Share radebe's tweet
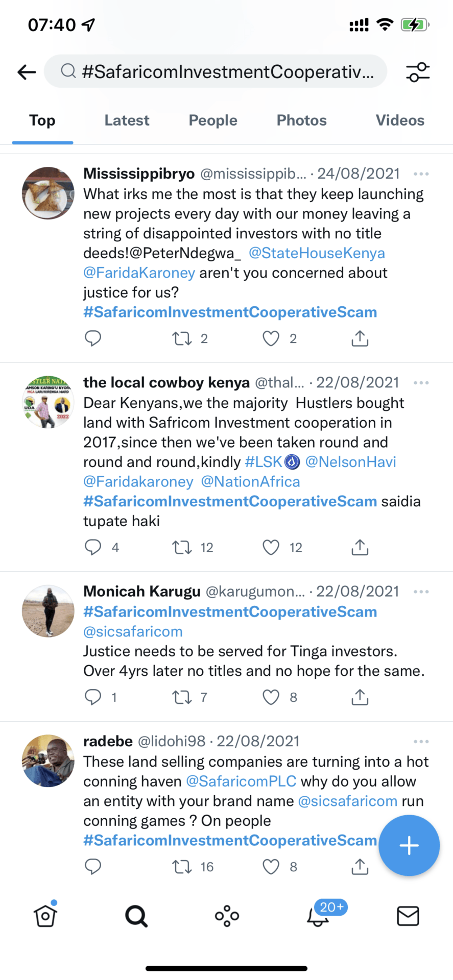453x980 pixels. (360, 867)
